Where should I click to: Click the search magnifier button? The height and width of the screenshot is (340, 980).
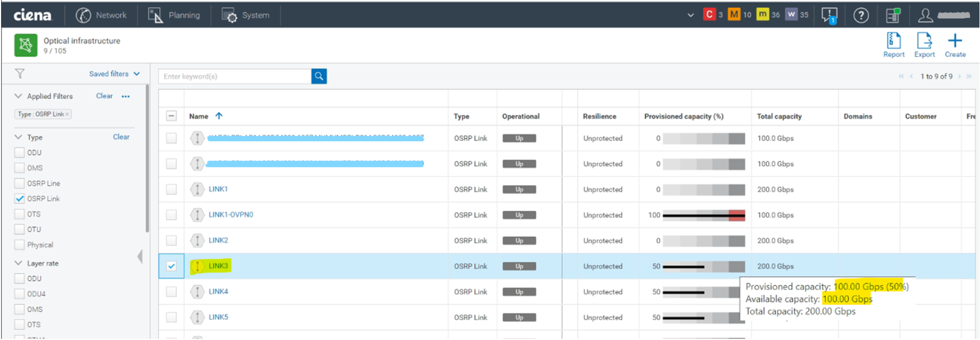pyautogui.click(x=319, y=76)
